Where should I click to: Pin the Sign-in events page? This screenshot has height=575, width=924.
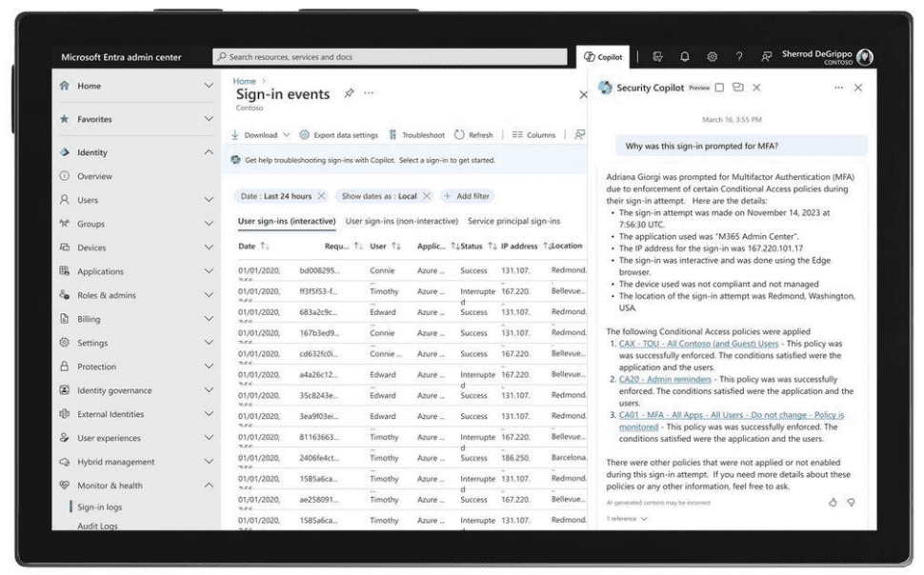[349, 93]
